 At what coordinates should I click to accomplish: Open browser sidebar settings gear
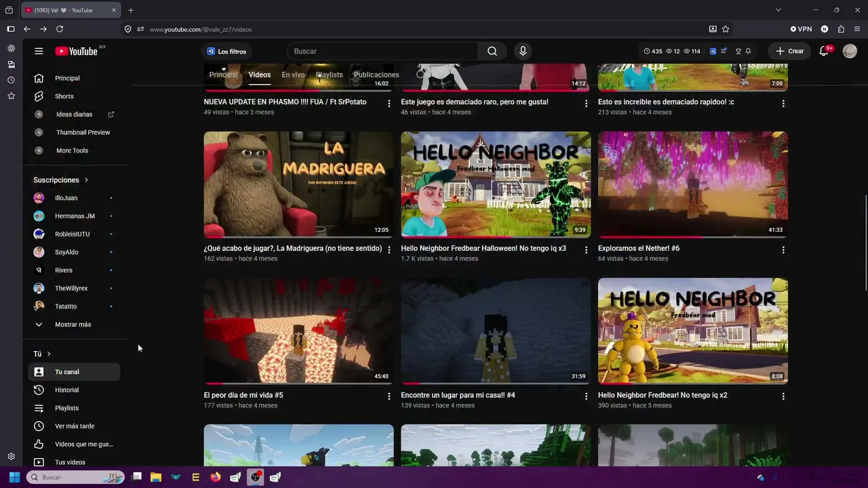click(x=11, y=457)
